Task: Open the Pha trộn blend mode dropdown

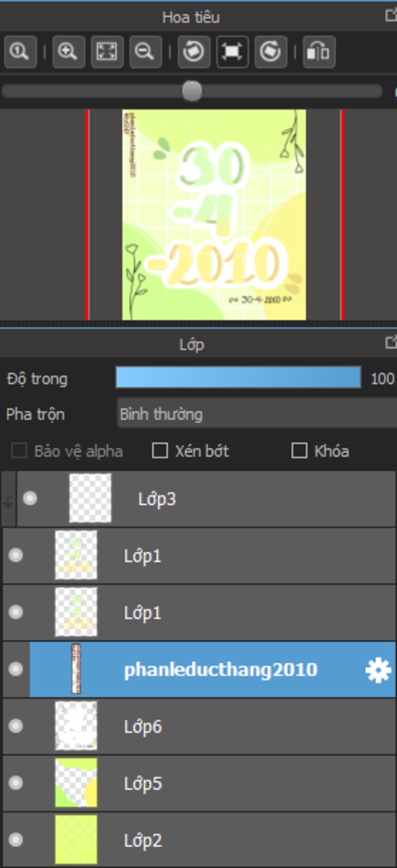Action: coord(257,414)
